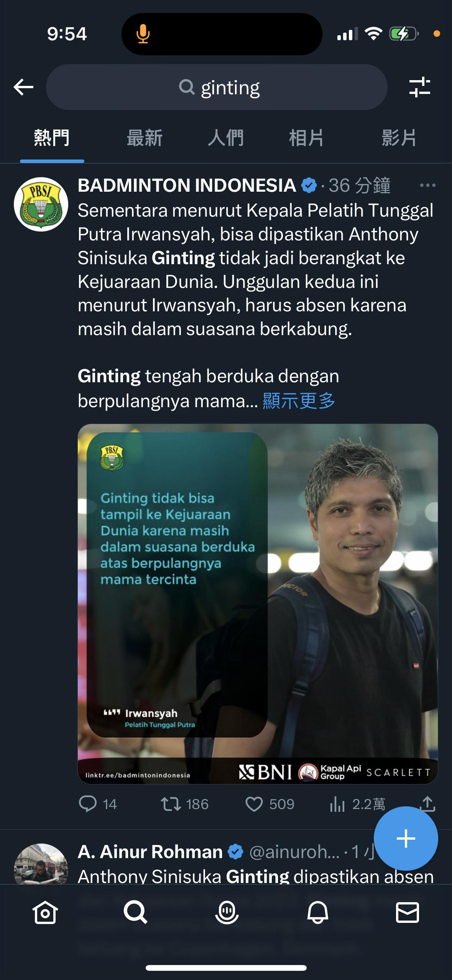Open Spaces microphone icon in bottom bar
452x980 pixels.
point(227,912)
